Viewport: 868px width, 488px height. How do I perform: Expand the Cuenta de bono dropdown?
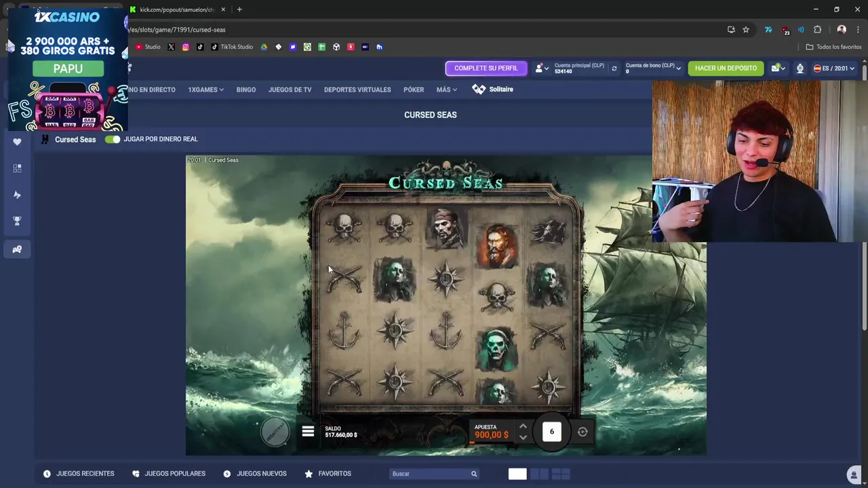tap(653, 68)
